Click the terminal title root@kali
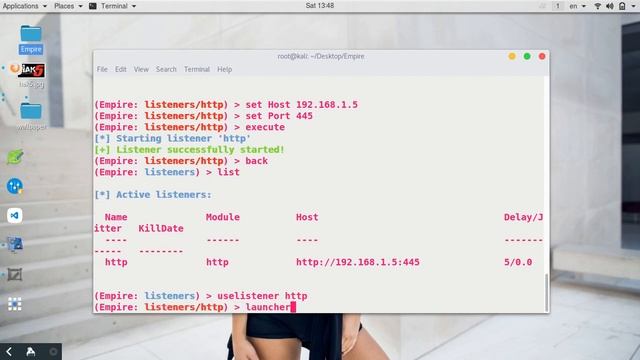Image resolution: width=640 pixels, height=360 pixels. point(321,56)
